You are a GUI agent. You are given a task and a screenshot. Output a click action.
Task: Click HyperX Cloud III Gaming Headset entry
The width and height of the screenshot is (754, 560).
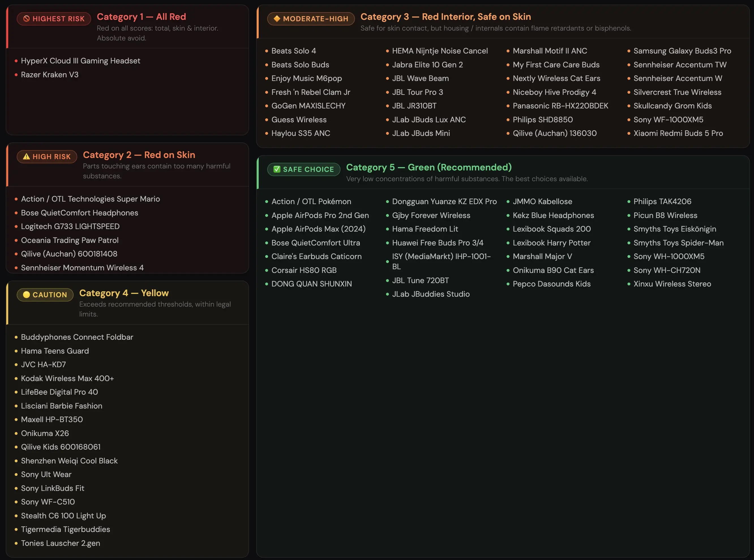click(x=80, y=61)
